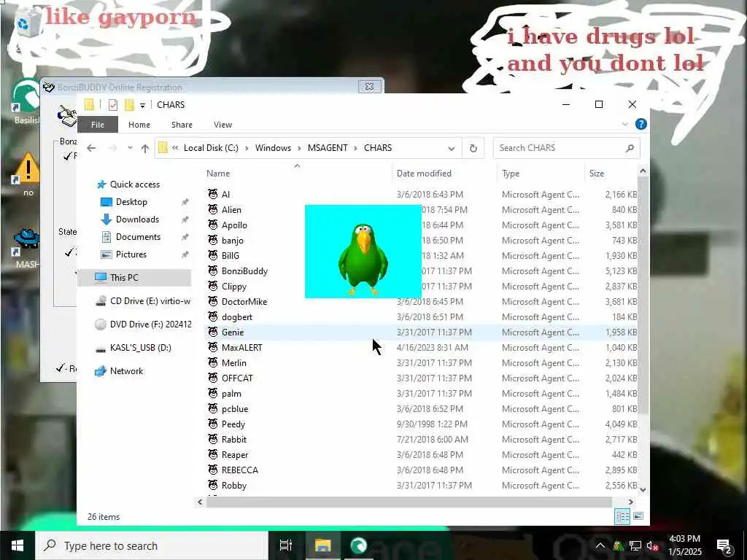Select the Reaper character file
The width and height of the screenshot is (747, 560).
click(x=228, y=455)
